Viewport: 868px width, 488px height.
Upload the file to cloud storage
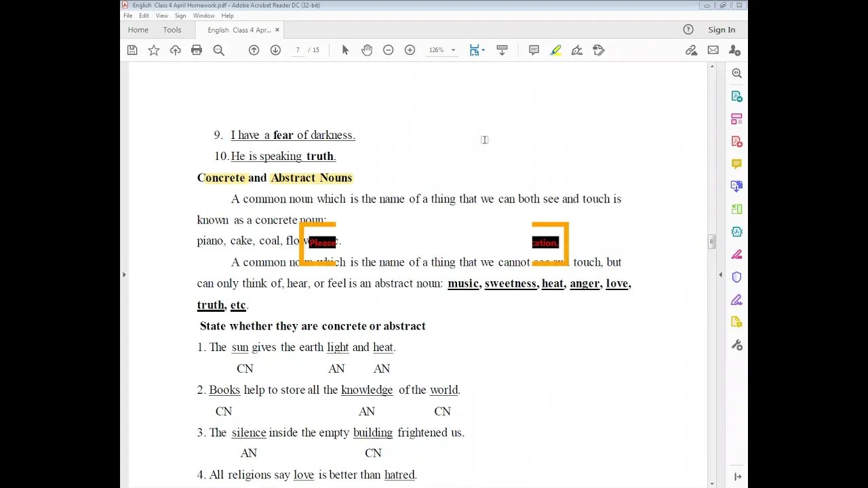(x=176, y=50)
